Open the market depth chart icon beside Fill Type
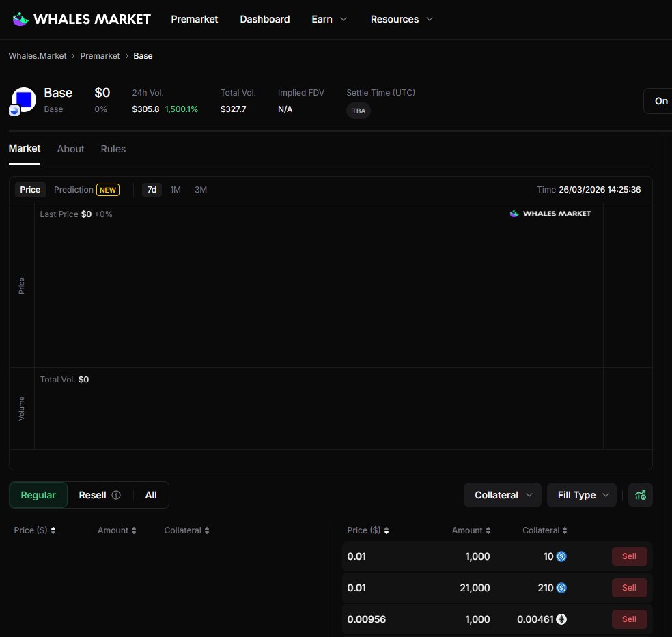This screenshot has width=672, height=637. [640, 495]
